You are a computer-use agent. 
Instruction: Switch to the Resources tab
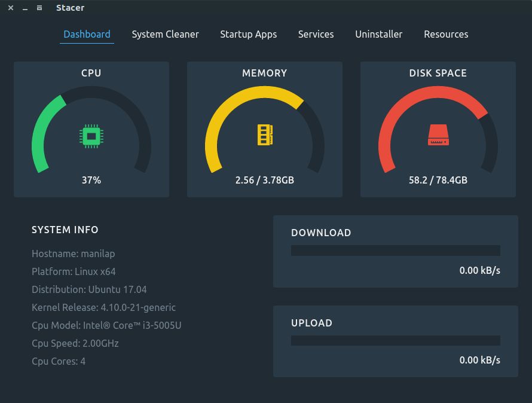pyautogui.click(x=446, y=34)
